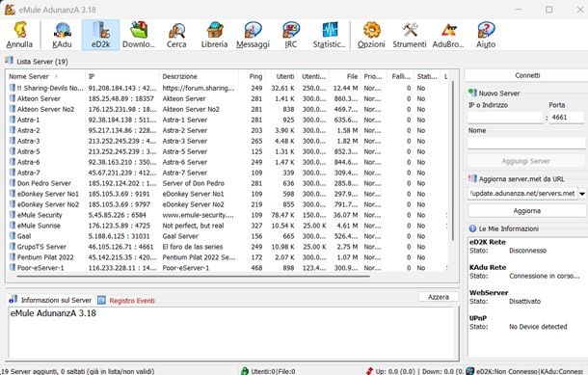This screenshot has width=588, height=375.
Task: Click the upload arrow status bar icon
Action: [x=369, y=371]
